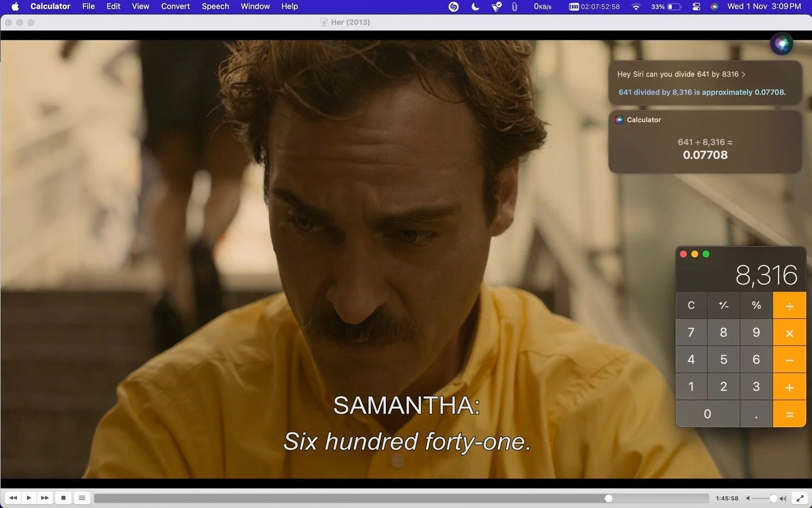Toggle Do Not Disturb moon in menu bar

(x=475, y=6)
